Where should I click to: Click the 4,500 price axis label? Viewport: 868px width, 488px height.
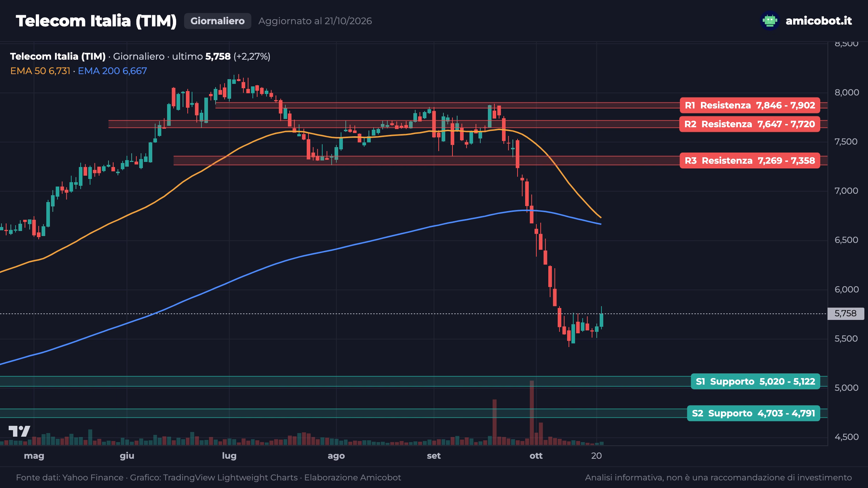(846, 437)
